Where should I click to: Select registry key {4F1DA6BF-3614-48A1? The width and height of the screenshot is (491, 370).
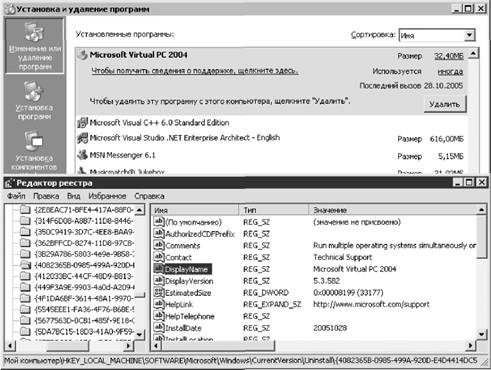coord(84,298)
